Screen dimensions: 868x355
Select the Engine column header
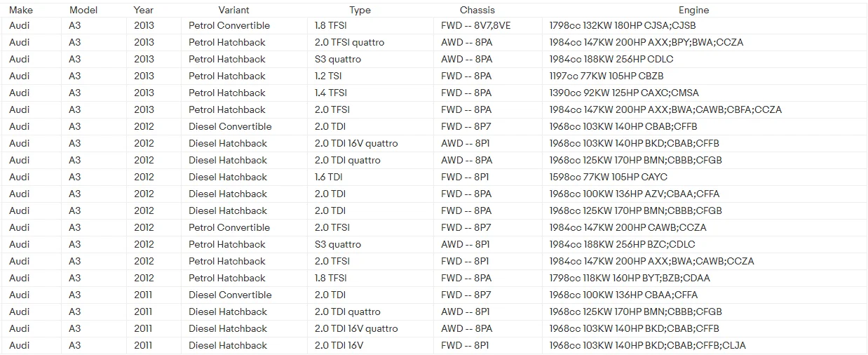[x=693, y=10]
